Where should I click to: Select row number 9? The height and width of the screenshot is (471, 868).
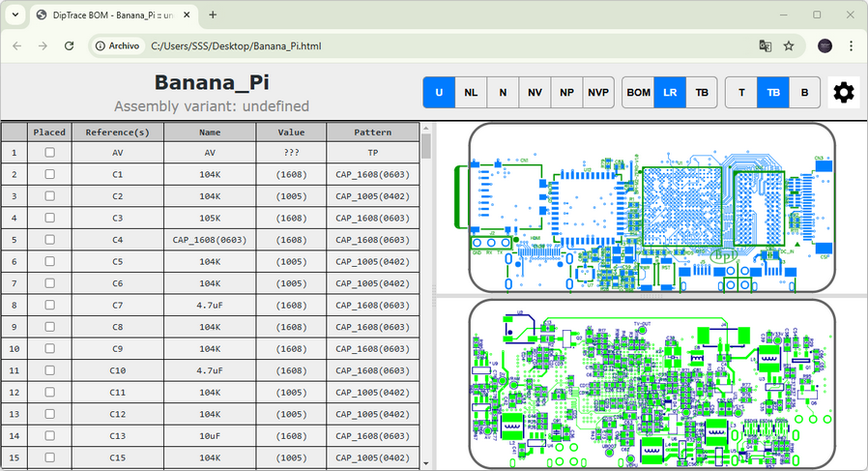[x=14, y=327]
